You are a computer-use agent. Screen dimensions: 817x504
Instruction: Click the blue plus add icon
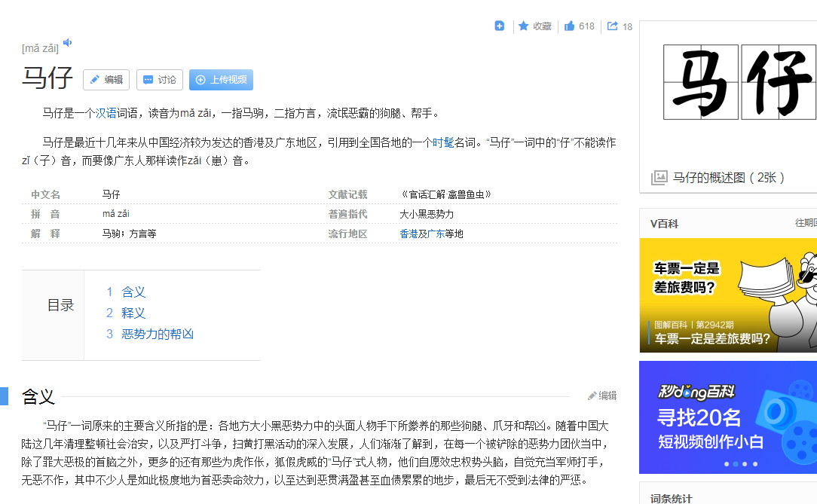pyautogui.click(x=499, y=26)
